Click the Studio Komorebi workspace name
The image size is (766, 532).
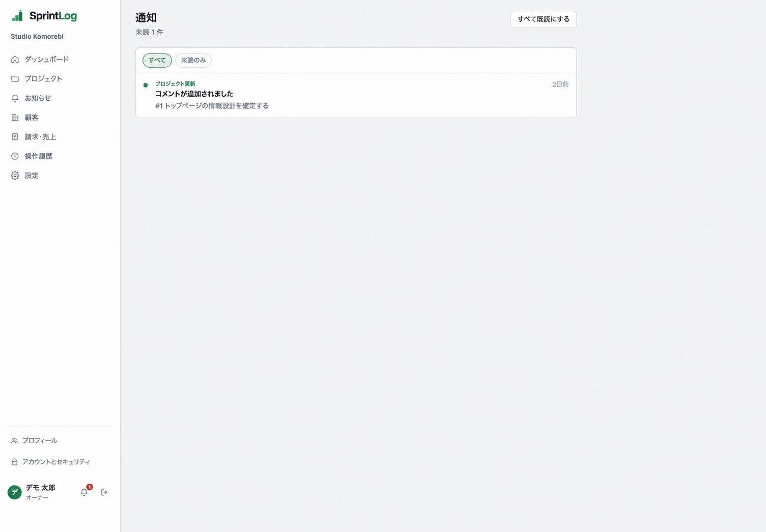37,37
